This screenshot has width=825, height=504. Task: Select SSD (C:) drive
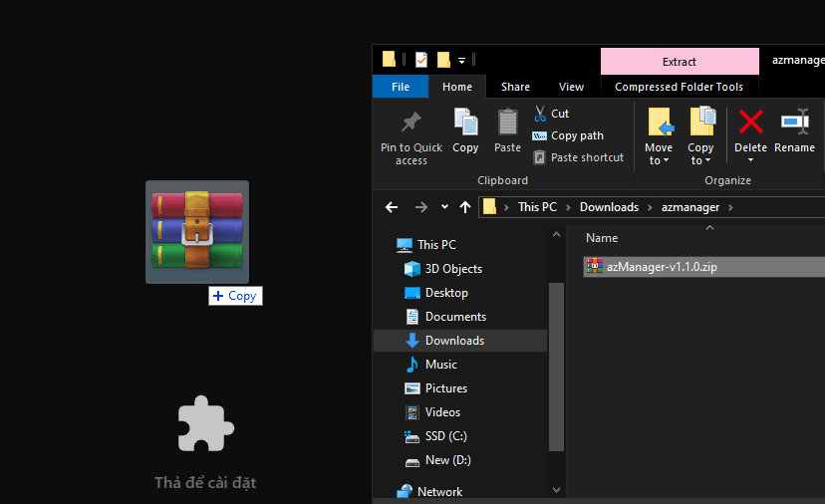click(445, 436)
